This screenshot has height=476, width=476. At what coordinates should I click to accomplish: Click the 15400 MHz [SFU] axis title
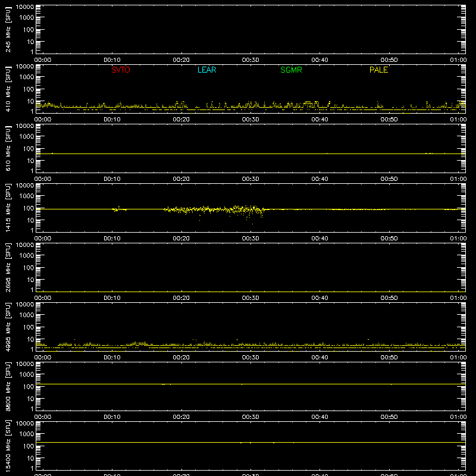click(8, 446)
